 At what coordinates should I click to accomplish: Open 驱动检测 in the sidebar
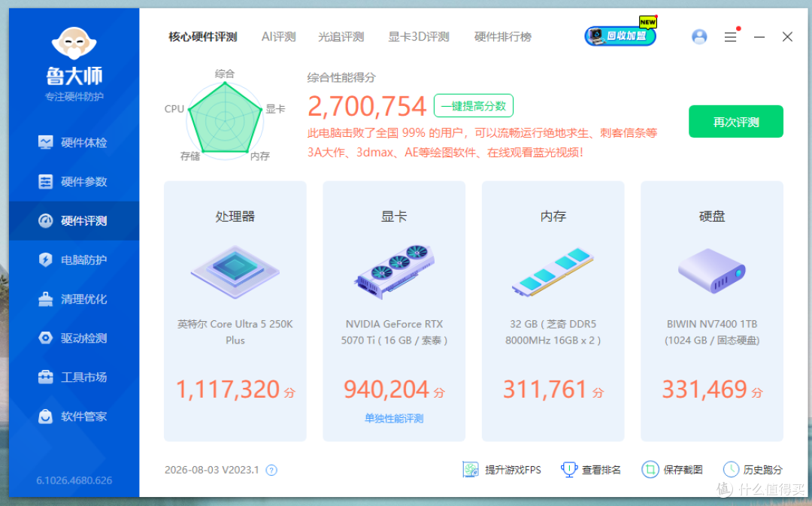click(74, 338)
